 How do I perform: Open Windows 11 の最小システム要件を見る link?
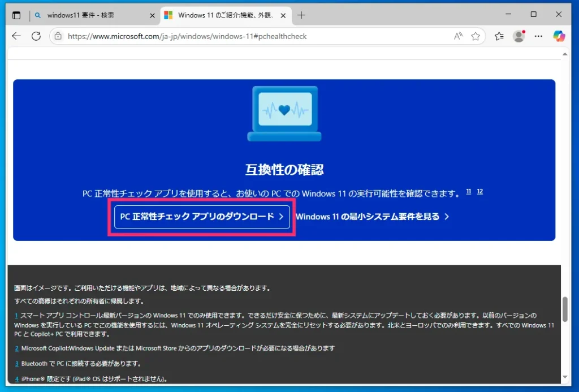point(372,217)
